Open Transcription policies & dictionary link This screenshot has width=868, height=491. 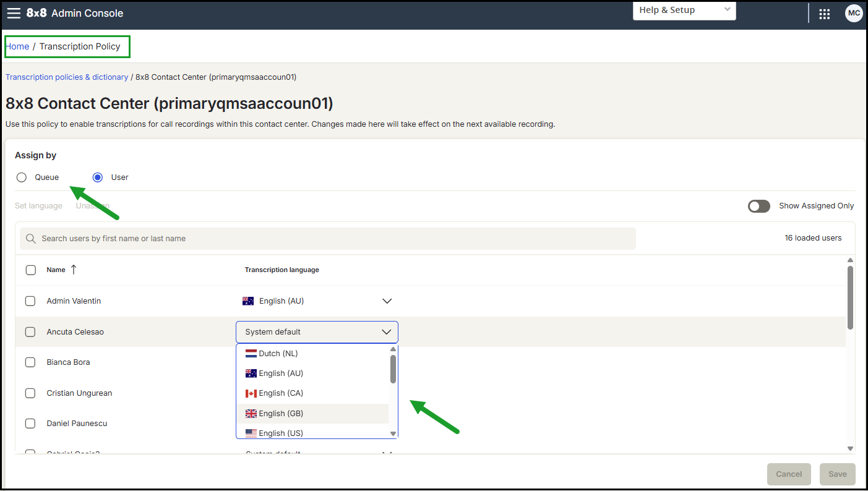pos(67,77)
